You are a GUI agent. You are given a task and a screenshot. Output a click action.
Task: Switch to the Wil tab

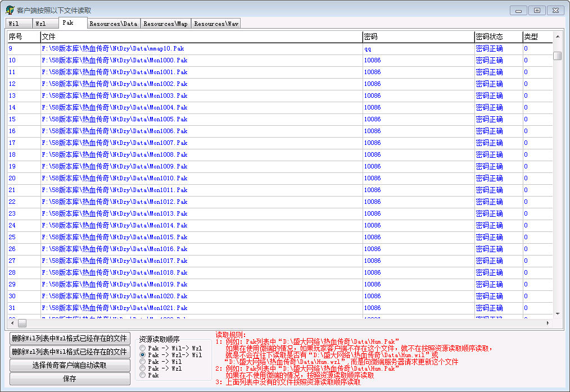click(x=14, y=24)
